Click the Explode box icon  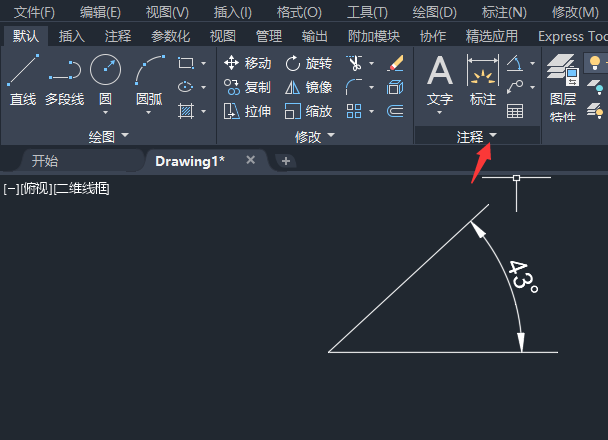coord(395,87)
